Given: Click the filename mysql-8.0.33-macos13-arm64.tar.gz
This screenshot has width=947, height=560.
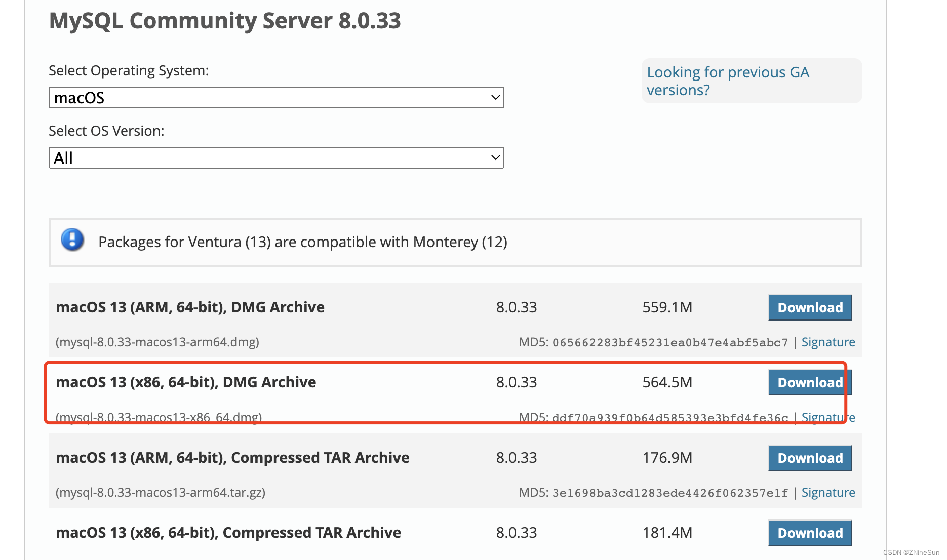Looking at the screenshot, I should tap(161, 492).
